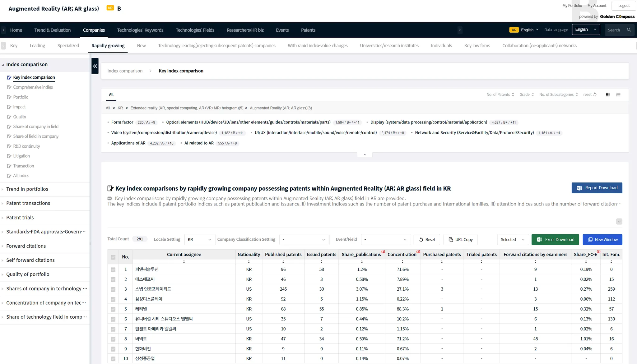Tick the checkbox for row 5
The height and width of the screenshot is (364, 637).
click(113, 309)
